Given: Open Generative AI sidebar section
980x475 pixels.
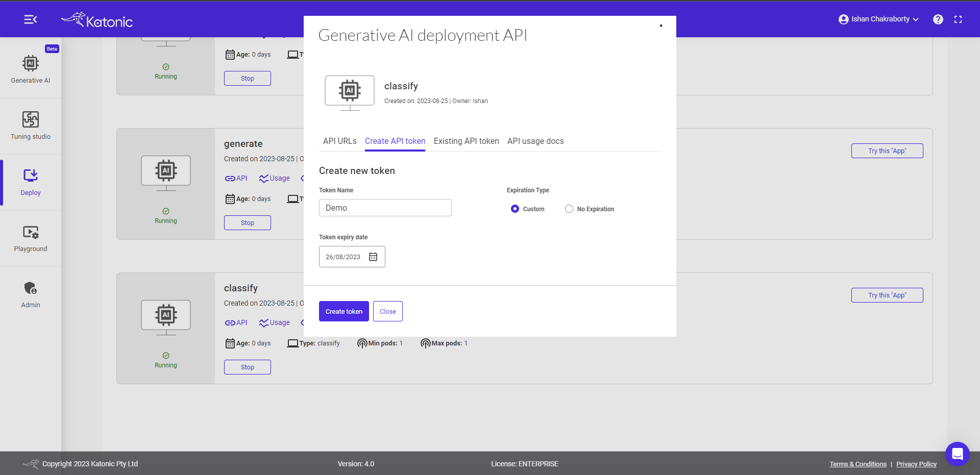Looking at the screenshot, I should point(31,70).
